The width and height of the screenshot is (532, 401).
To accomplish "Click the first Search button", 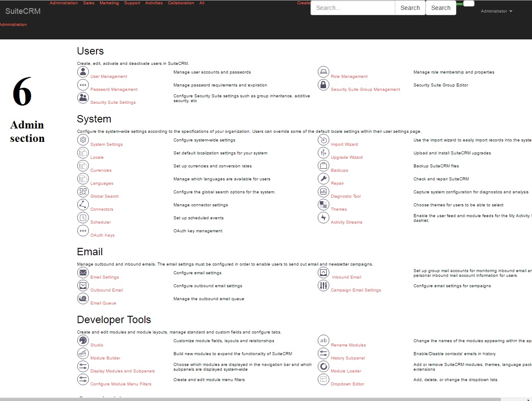I will [x=410, y=8].
